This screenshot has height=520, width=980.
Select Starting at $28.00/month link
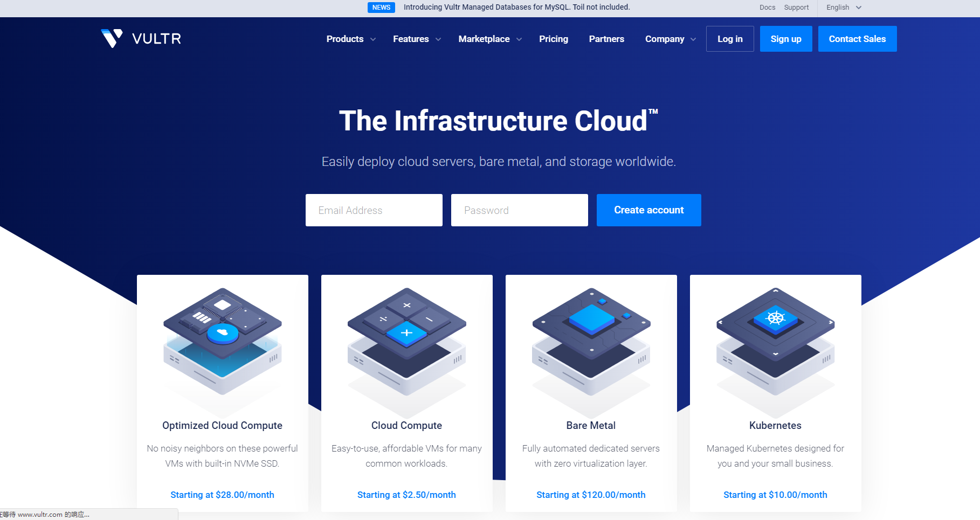222,495
